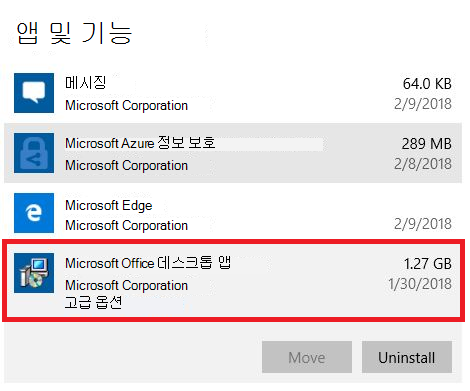Click the Microsoft Azure 정보 보호 lock icon

(34, 153)
